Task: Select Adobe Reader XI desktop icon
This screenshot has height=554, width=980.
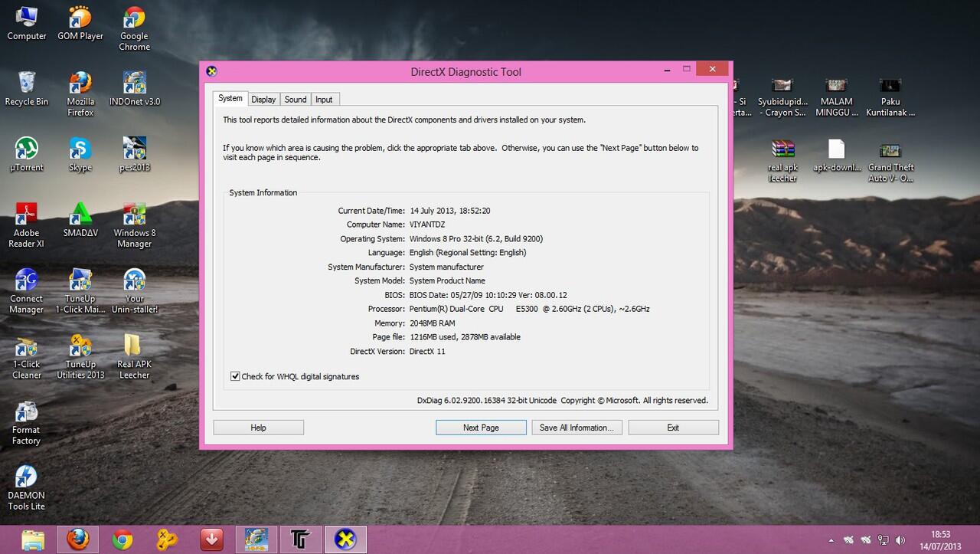Action: click(x=27, y=225)
